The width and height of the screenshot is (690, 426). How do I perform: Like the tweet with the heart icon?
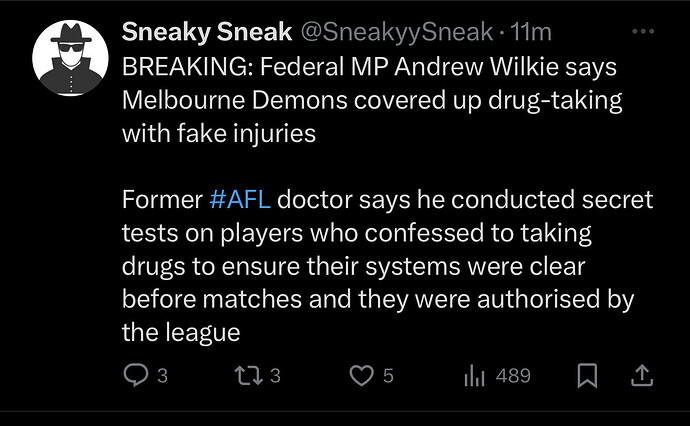click(x=361, y=375)
